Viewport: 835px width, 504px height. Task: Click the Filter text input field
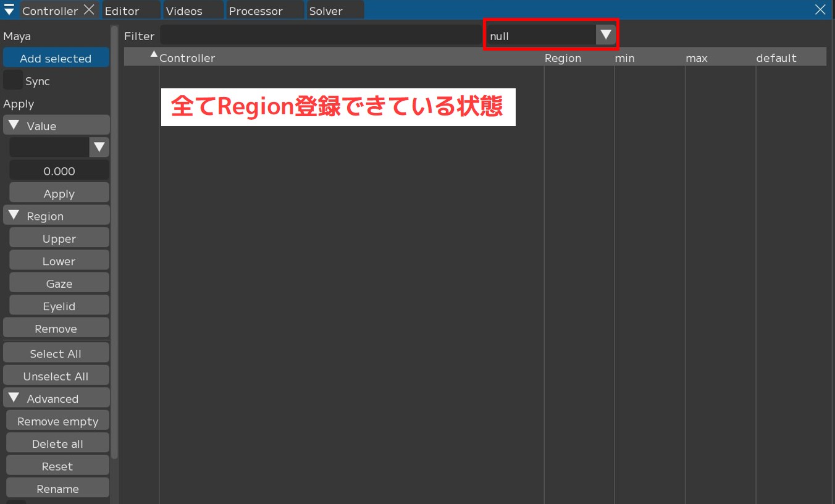(320, 35)
